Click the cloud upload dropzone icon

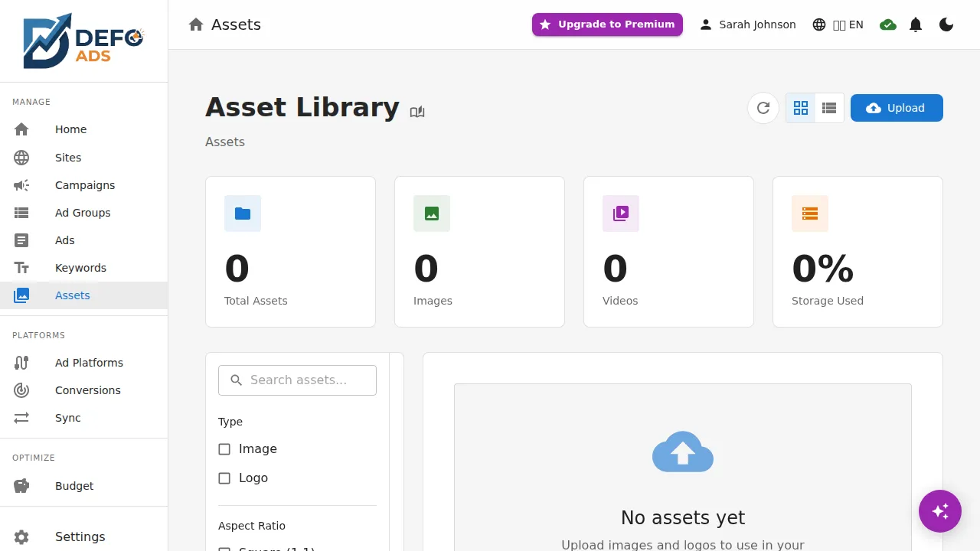(683, 452)
